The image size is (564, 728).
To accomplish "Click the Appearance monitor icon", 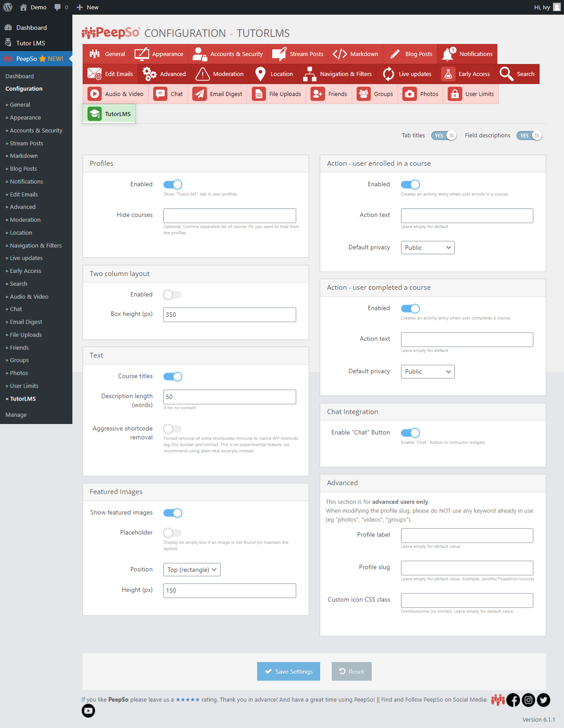I will 142,54.
